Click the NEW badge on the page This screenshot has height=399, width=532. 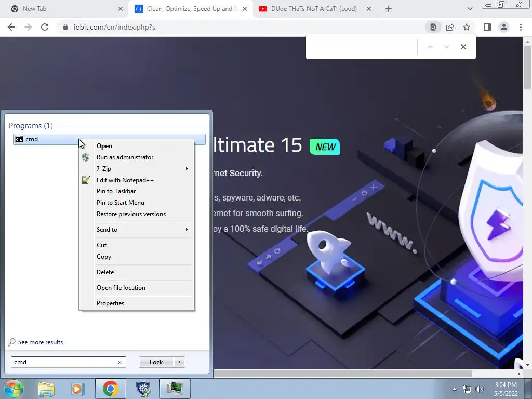click(x=325, y=147)
